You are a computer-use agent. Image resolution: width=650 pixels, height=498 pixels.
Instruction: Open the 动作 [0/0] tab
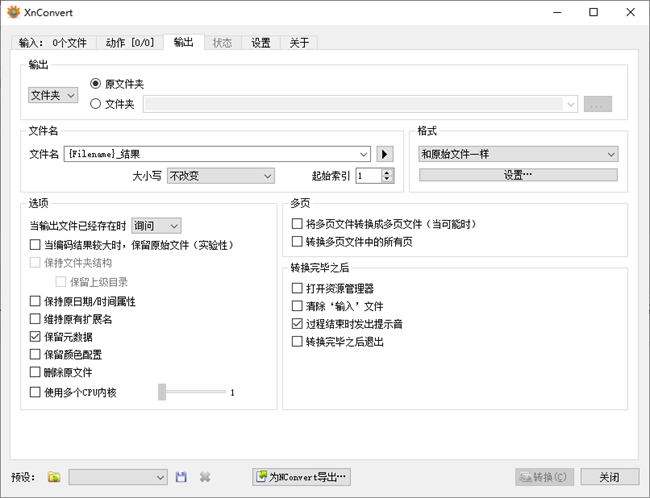coord(129,43)
